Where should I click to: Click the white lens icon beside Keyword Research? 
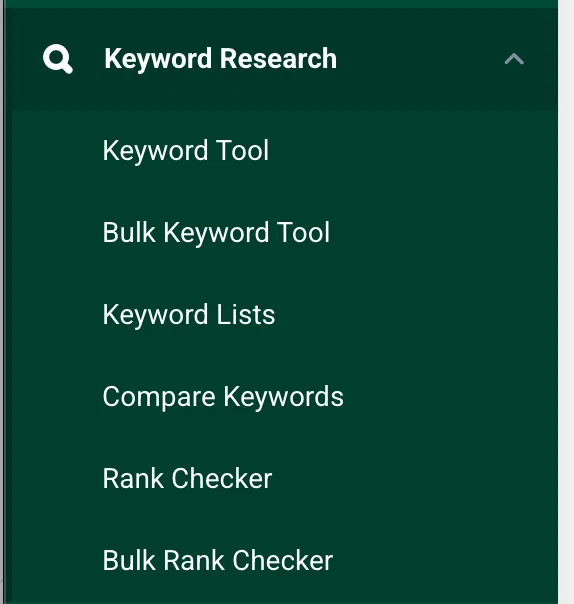[x=58, y=59]
